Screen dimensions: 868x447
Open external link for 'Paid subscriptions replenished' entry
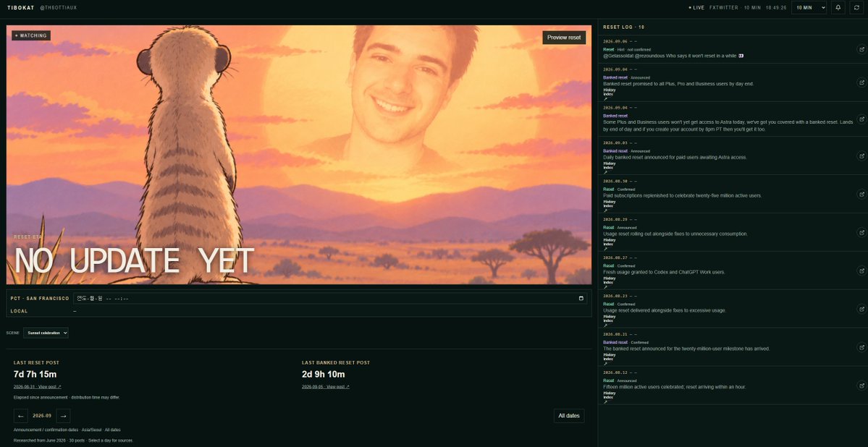point(861,194)
